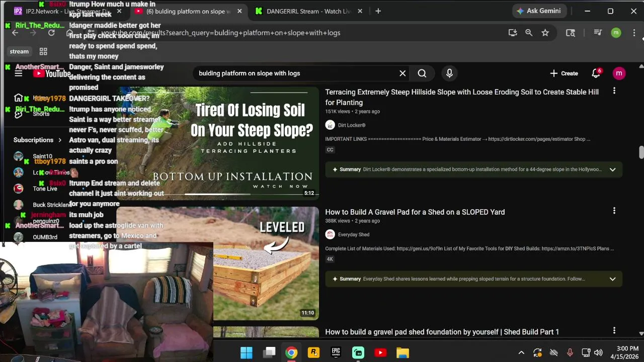The width and height of the screenshot is (644, 362).
Task: Show hidden system tray icons
Action: pyautogui.click(x=521, y=353)
